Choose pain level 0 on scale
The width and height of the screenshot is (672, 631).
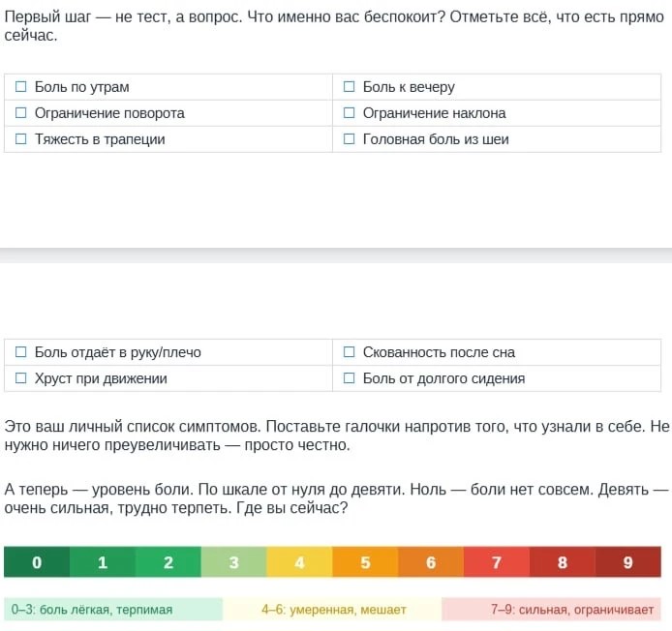click(x=37, y=561)
